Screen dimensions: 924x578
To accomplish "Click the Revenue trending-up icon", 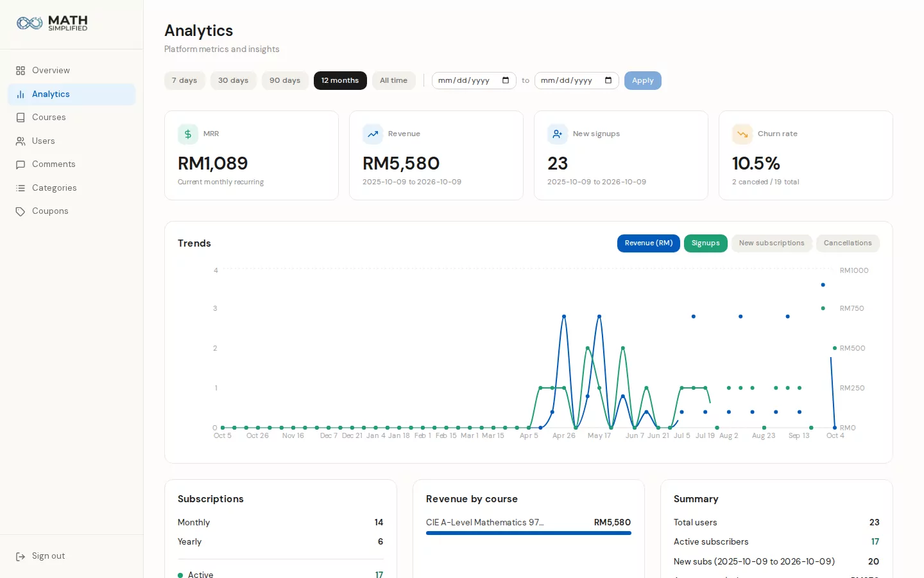I will click(x=373, y=134).
